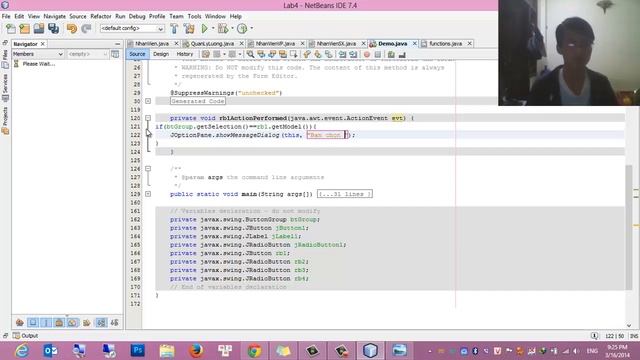Toggle first highlighted Navigator filter button
The image size is (640, 360).
33,322
